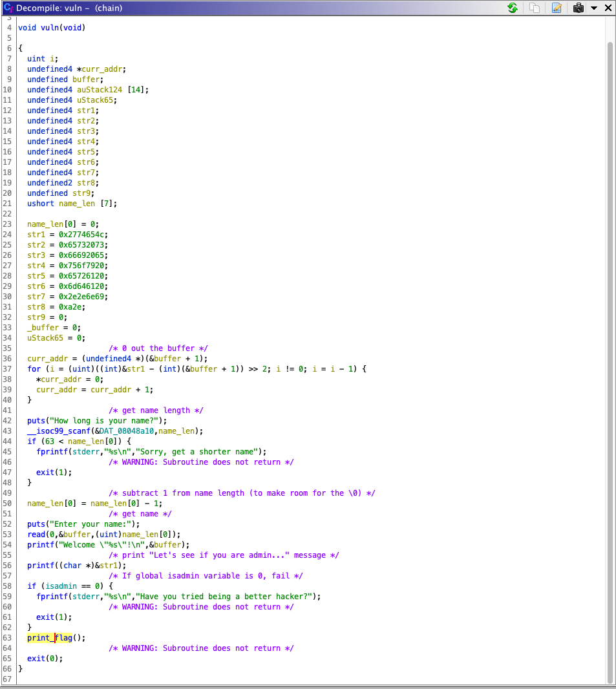Click the "subtract 1 from name length" comment

(x=242, y=493)
